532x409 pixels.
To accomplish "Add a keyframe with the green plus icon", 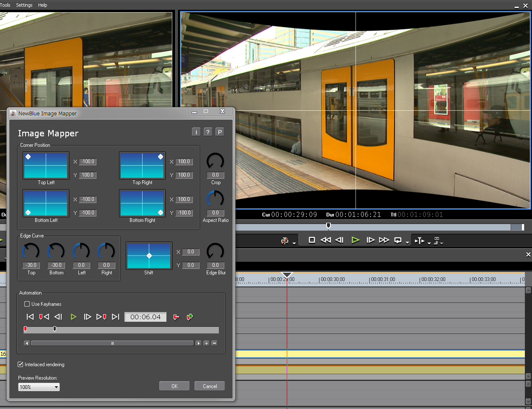I will (x=189, y=317).
